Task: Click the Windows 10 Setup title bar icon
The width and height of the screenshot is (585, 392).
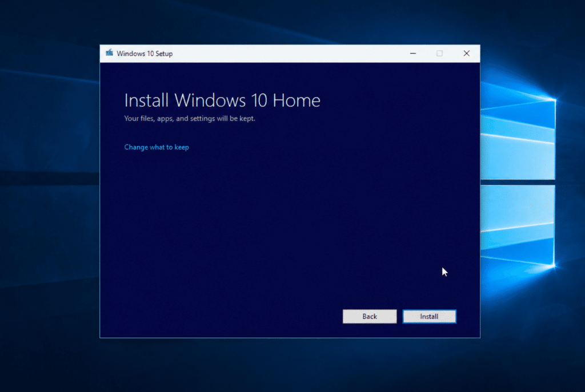Action: point(109,53)
